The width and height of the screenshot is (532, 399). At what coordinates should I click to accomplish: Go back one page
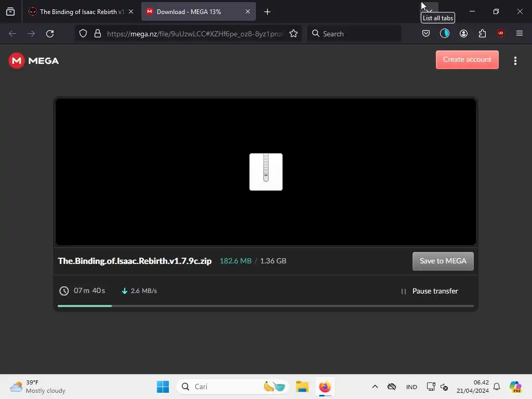click(x=12, y=34)
